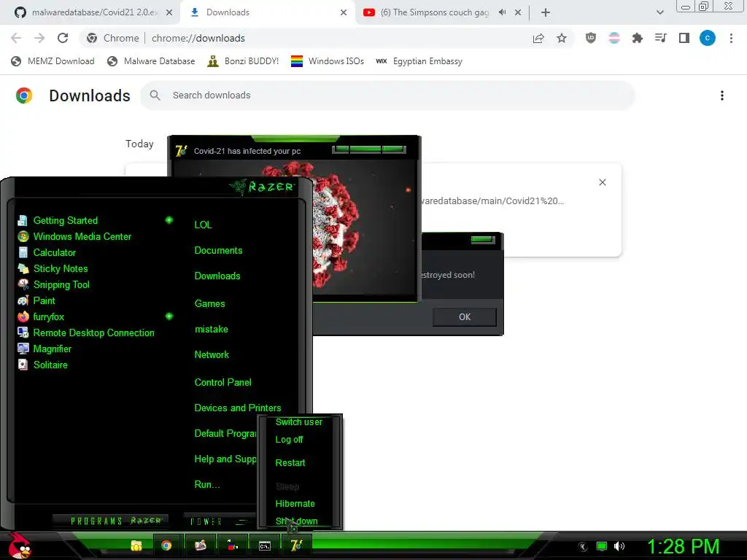Viewport: 747px width, 560px height.
Task: Open Run... dialog
Action: [x=207, y=485]
